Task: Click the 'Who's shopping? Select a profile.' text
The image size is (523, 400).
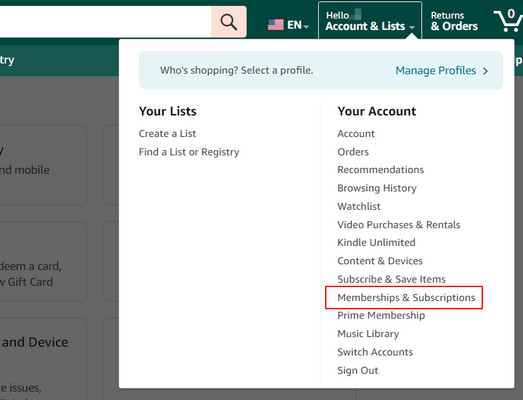Action: tap(236, 70)
